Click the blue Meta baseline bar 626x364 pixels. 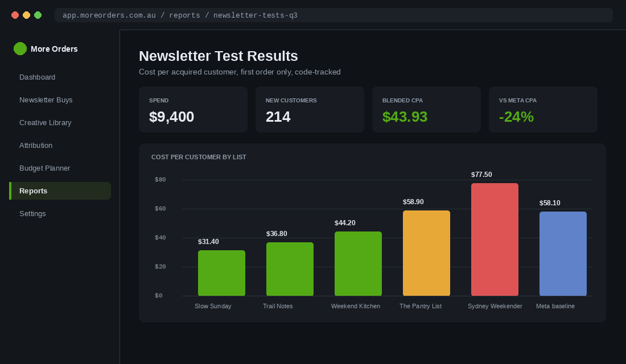click(x=563, y=254)
